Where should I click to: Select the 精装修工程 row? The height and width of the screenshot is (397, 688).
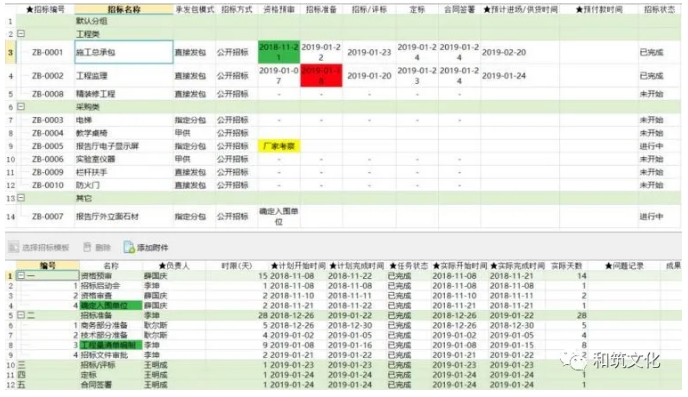[x=342, y=94]
